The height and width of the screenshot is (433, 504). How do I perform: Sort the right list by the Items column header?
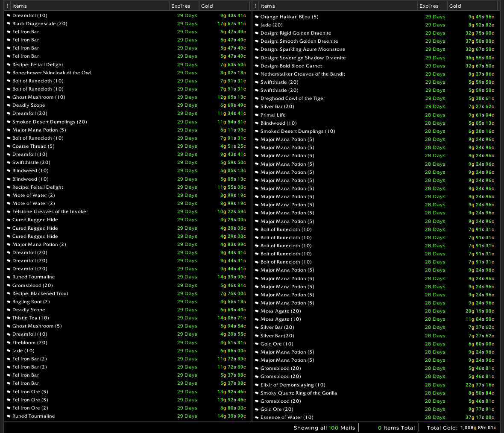[338, 6]
